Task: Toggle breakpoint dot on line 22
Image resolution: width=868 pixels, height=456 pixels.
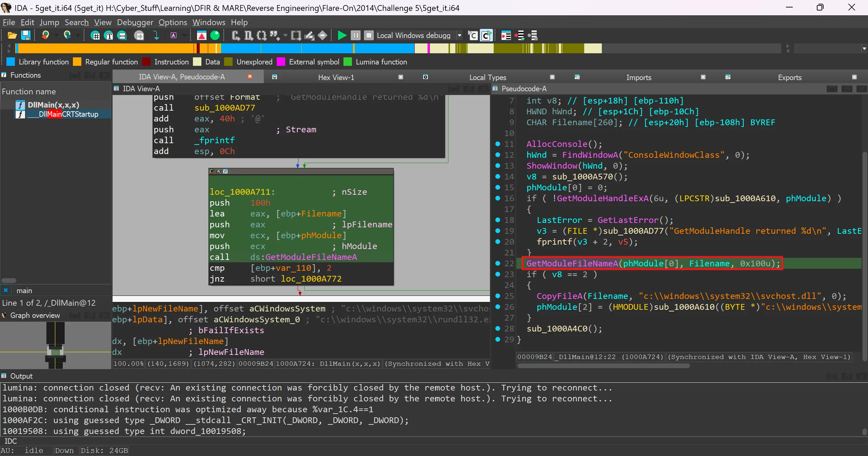Action: [x=498, y=263]
